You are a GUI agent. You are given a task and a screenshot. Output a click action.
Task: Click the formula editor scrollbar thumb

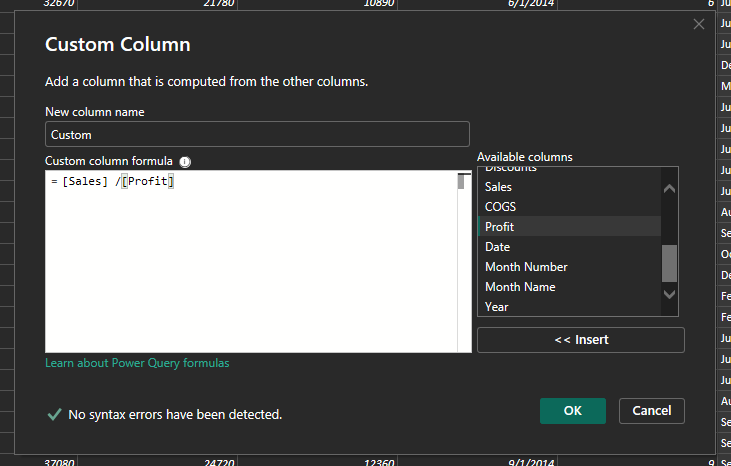462,181
